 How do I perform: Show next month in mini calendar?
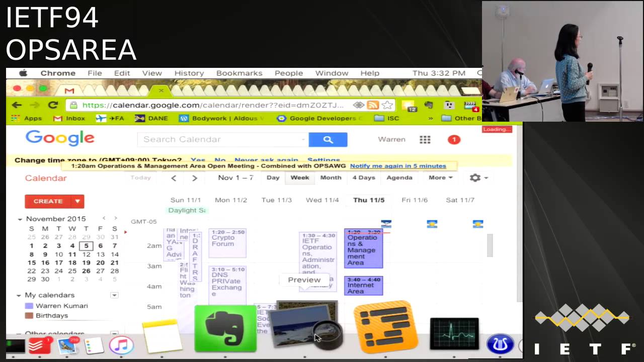click(115, 218)
